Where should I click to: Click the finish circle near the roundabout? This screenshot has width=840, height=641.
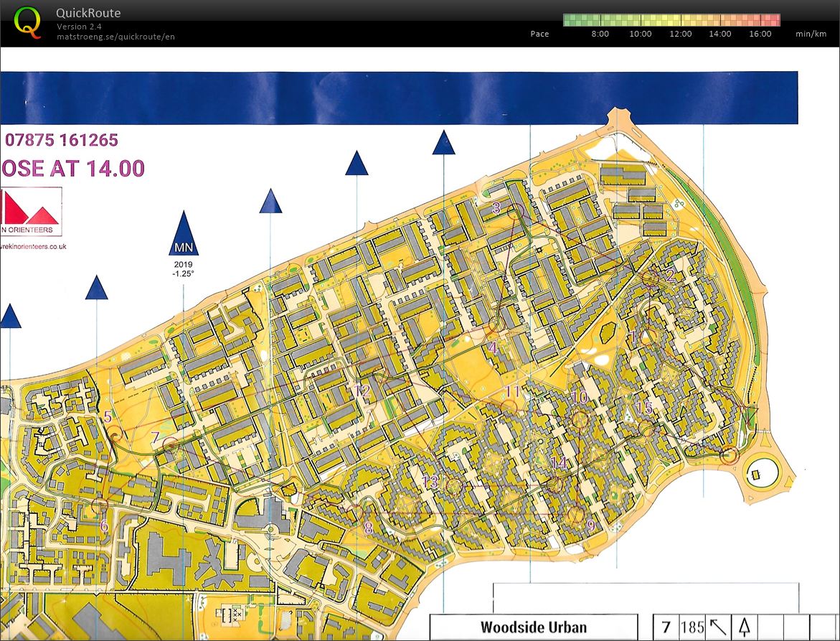coord(729,456)
